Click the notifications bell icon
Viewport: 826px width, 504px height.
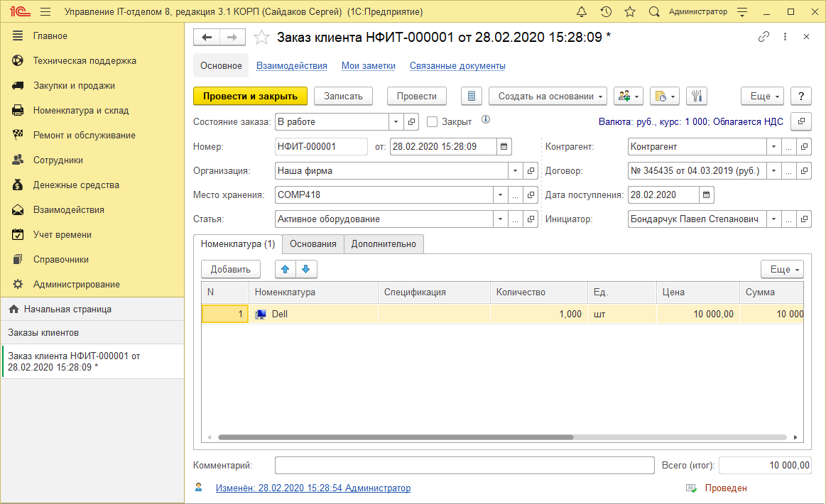582,12
